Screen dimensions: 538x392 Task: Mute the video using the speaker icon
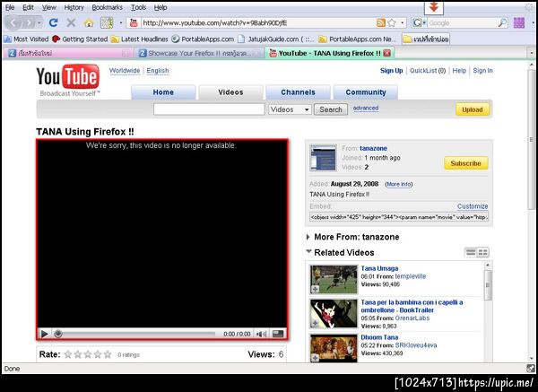(x=262, y=334)
